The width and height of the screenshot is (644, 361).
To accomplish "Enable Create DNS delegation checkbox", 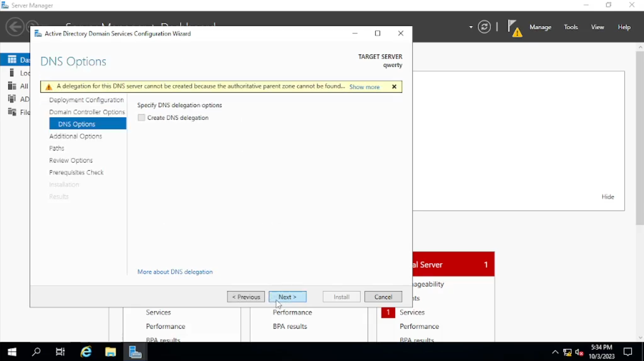I will click(x=141, y=118).
